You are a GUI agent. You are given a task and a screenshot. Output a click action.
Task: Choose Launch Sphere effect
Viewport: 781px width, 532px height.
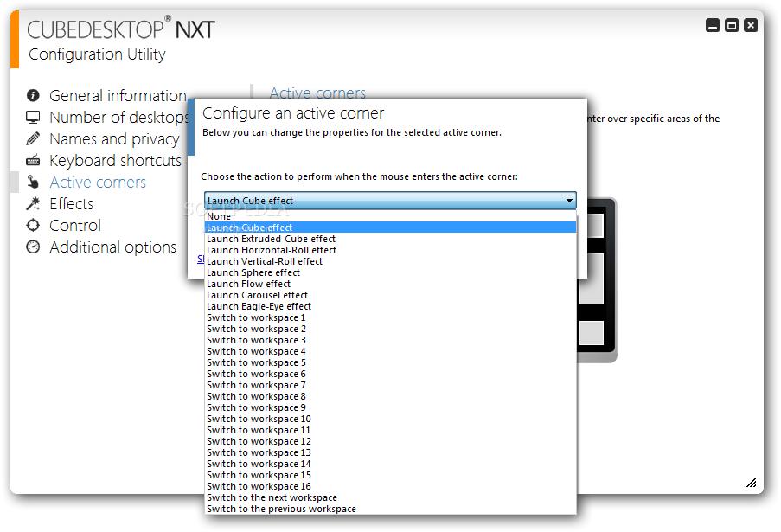pos(391,272)
